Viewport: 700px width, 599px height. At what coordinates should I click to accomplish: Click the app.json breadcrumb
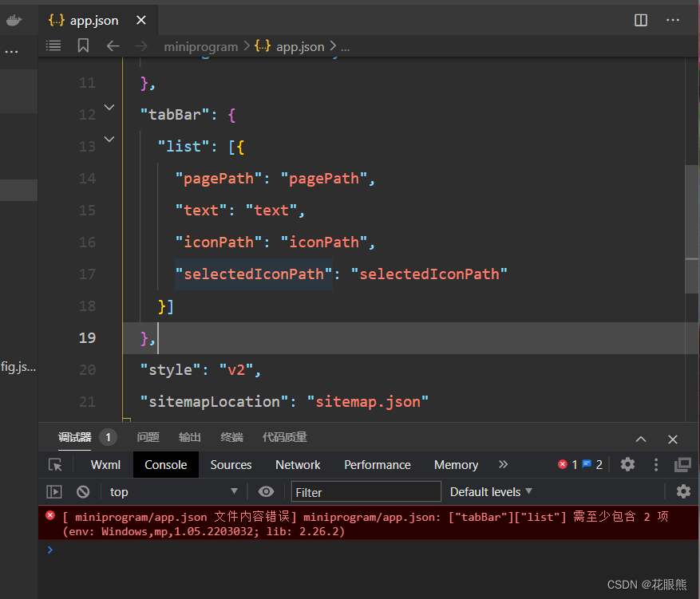click(x=300, y=46)
